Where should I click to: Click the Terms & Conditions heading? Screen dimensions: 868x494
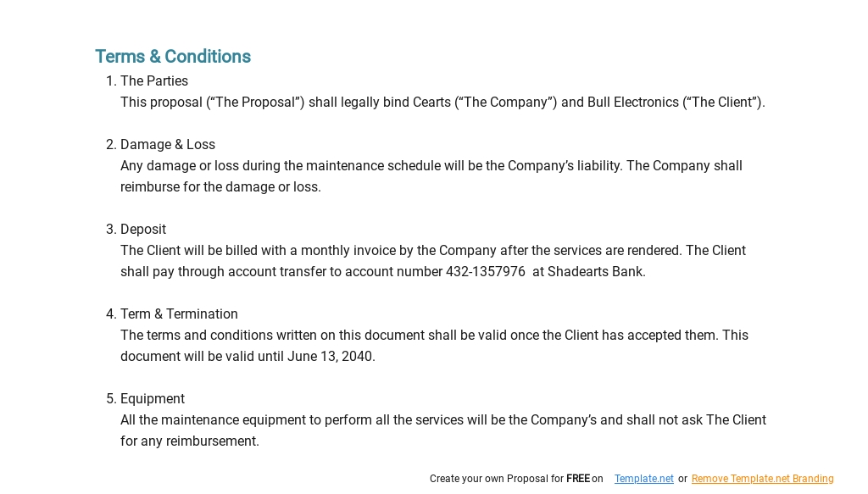coord(173,57)
